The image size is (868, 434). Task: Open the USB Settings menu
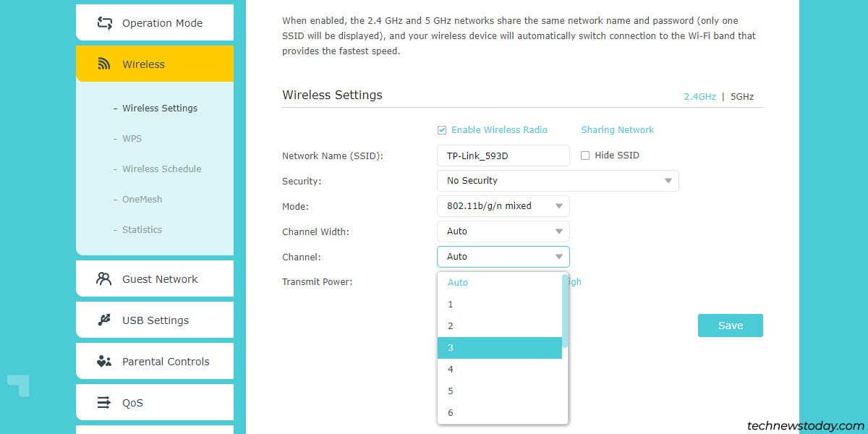point(155,320)
